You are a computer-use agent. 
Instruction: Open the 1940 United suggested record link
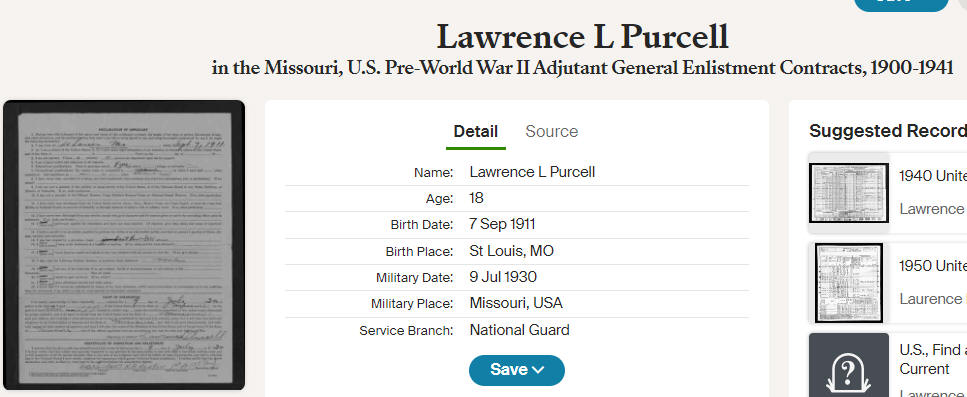tap(932, 176)
